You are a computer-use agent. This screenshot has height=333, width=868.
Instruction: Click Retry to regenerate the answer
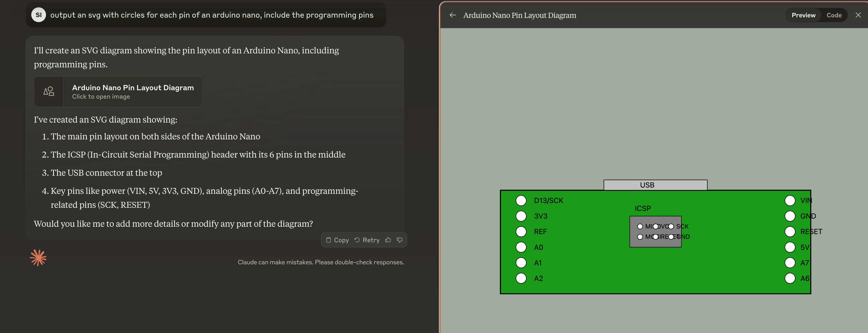coord(367,240)
